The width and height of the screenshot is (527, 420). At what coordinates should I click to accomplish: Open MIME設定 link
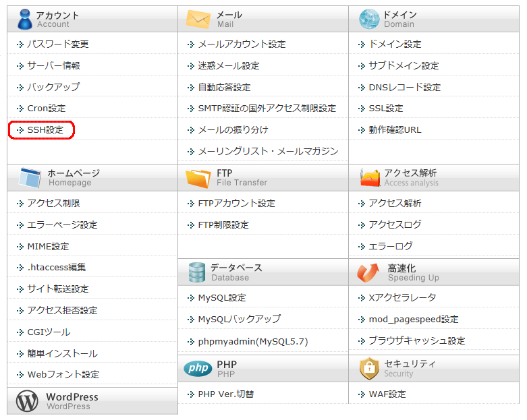click(x=48, y=247)
